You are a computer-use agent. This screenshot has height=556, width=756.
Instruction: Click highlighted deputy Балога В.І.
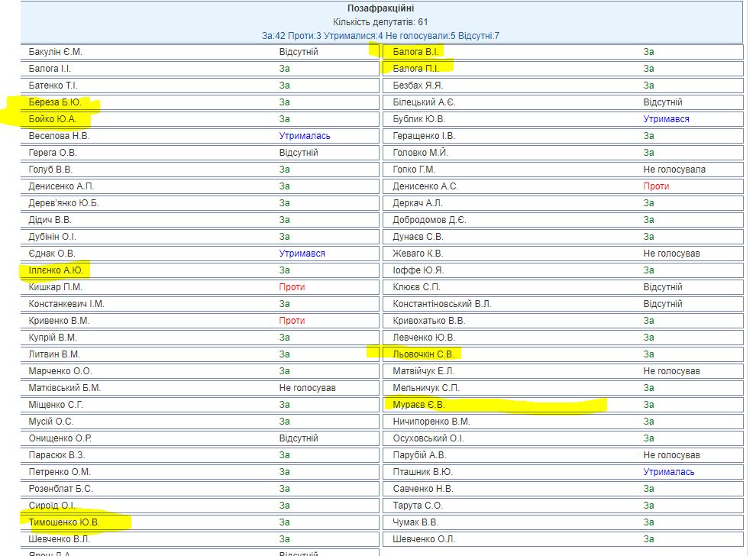pos(415,52)
